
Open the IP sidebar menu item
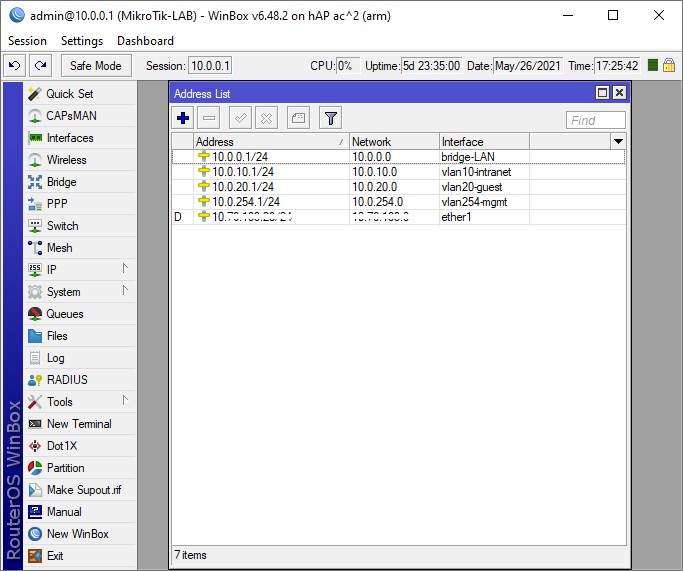point(80,270)
